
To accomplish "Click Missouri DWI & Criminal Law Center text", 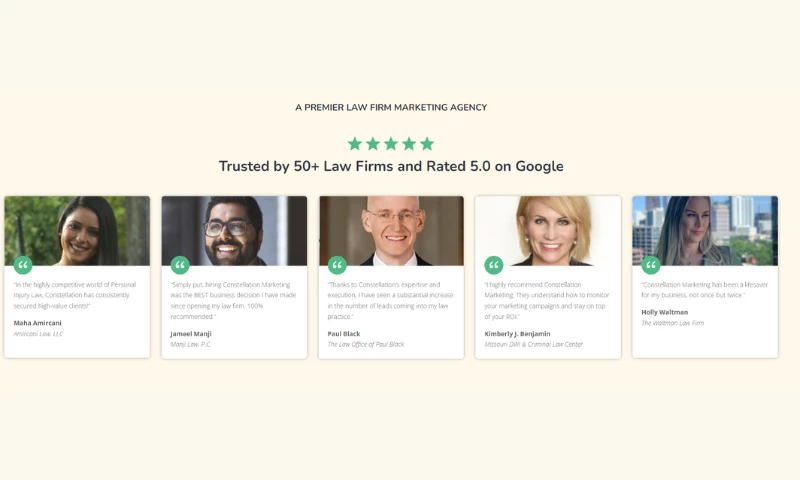I will pyautogui.click(x=534, y=345).
